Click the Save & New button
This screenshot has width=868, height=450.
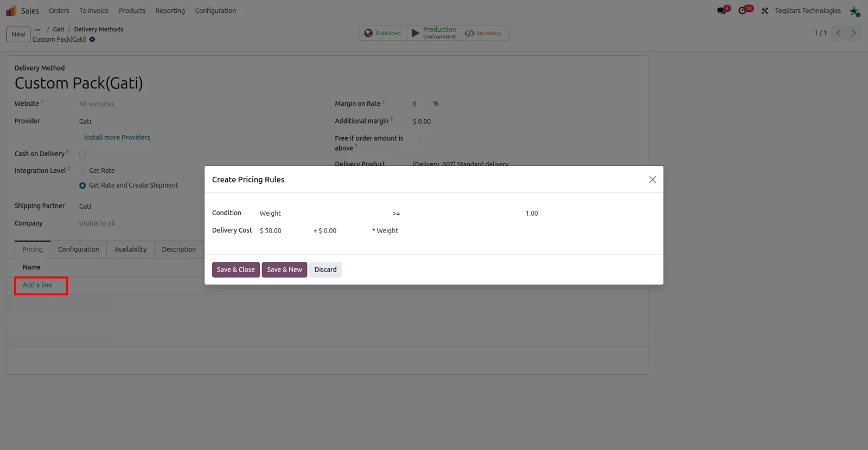(284, 269)
